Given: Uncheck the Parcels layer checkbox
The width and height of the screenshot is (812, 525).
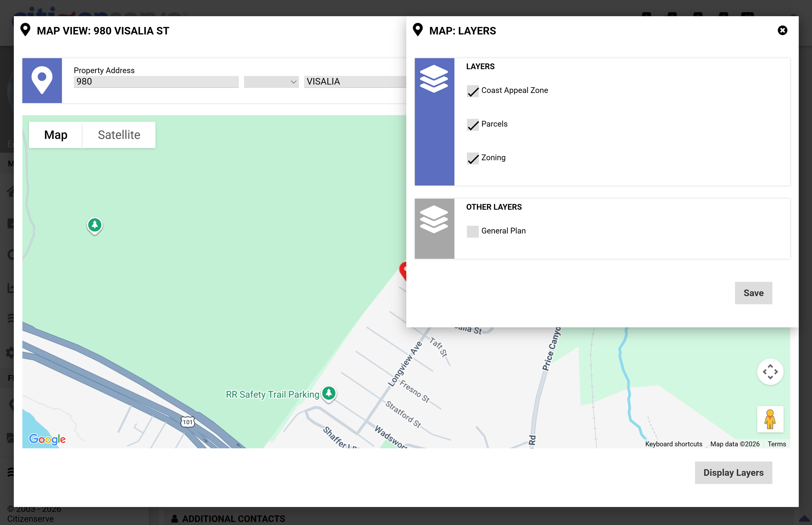Looking at the screenshot, I should [473, 125].
